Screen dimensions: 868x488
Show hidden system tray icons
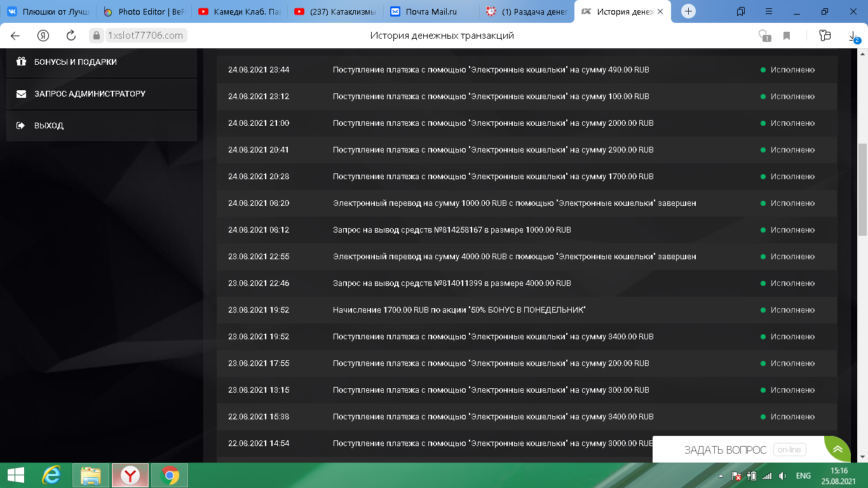point(721,475)
